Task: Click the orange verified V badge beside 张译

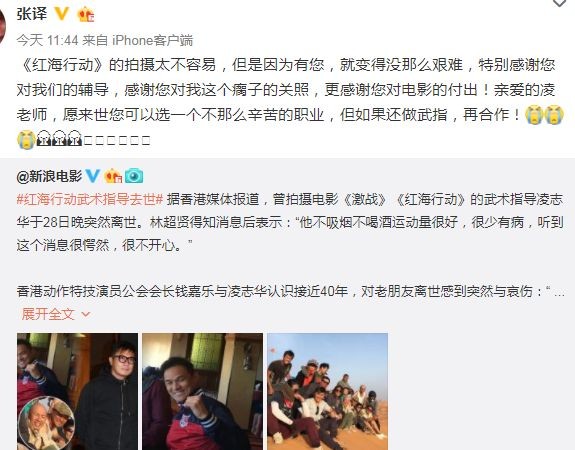Action: pos(62,14)
